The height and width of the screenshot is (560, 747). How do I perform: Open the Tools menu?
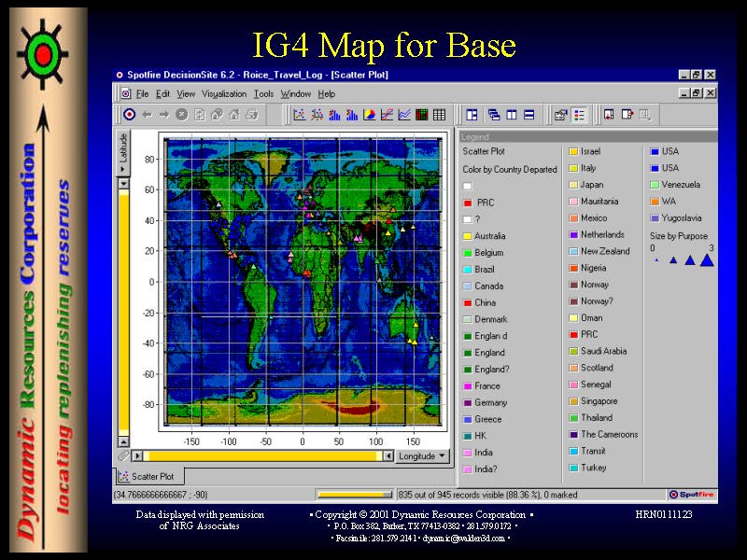click(263, 94)
